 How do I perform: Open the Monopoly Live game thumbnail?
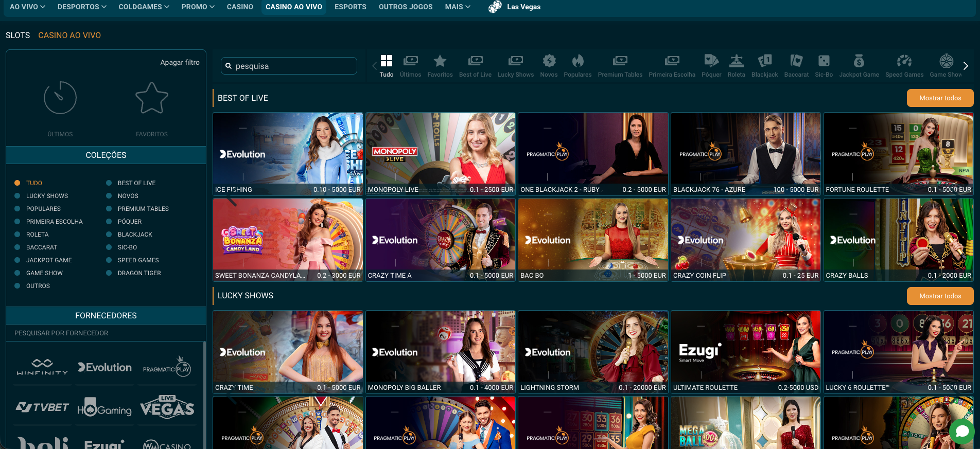441,154
